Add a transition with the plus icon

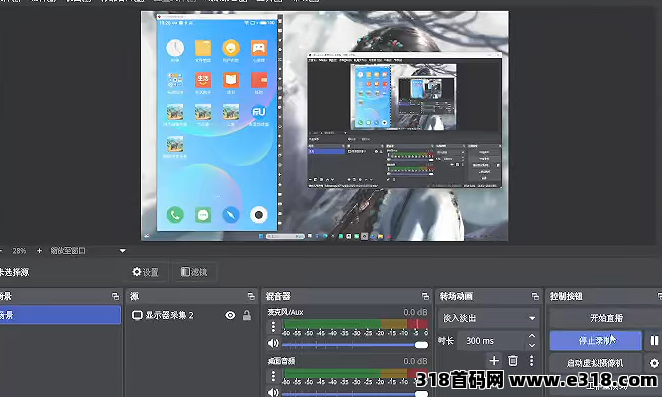494,361
